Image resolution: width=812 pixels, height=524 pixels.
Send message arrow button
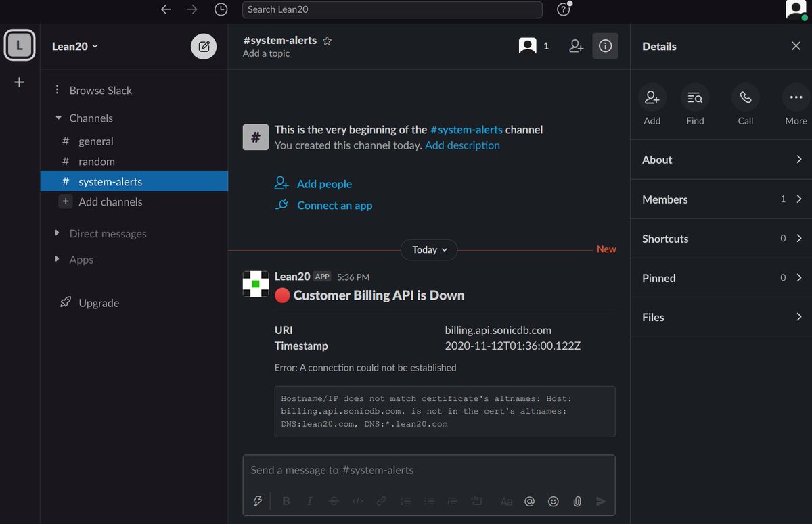601,501
